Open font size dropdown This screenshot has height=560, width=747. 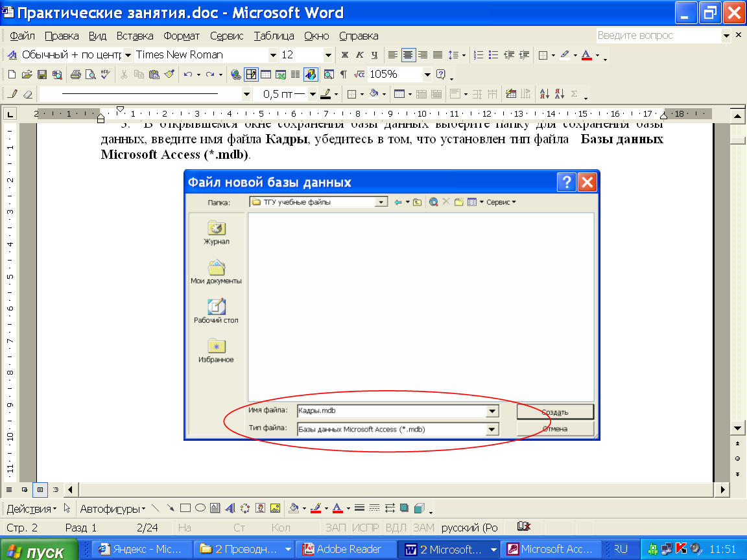(x=328, y=55)
